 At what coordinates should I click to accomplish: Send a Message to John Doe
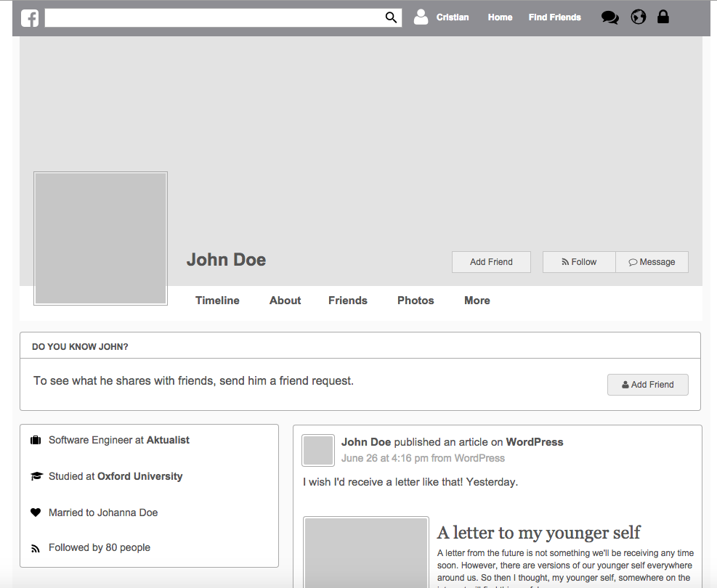point(652,262)
